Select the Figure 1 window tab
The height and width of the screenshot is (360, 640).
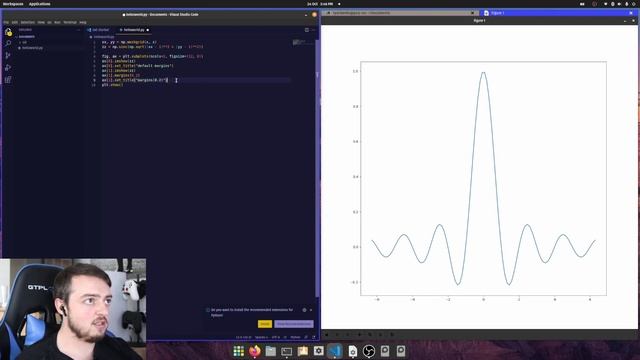pyautogui.click(x=558, y=13)
